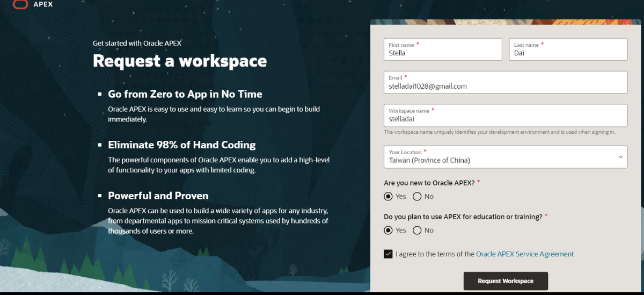Select No for new to Oracle APEX
The image size is (644, 295).
(417, 196)
